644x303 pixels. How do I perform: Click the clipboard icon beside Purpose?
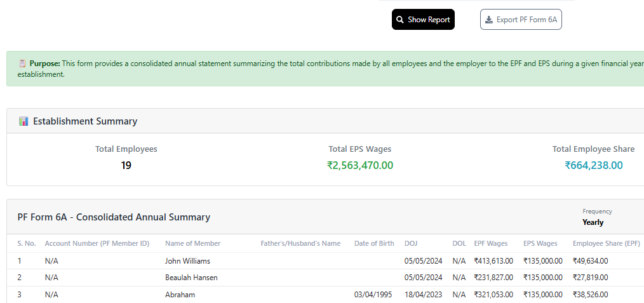pos(23,64)
